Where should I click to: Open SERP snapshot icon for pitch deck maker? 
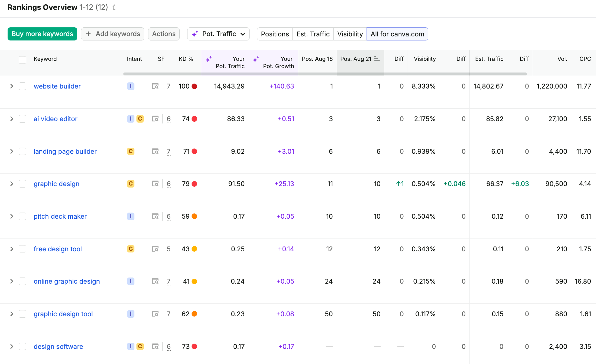tap(155, 216)
